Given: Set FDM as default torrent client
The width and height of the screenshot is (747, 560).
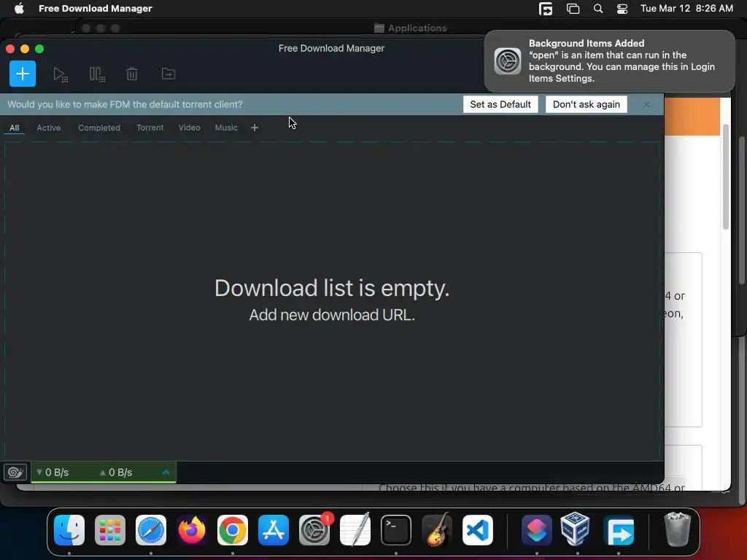Looking at the screenshot, I should coord(500,104).
